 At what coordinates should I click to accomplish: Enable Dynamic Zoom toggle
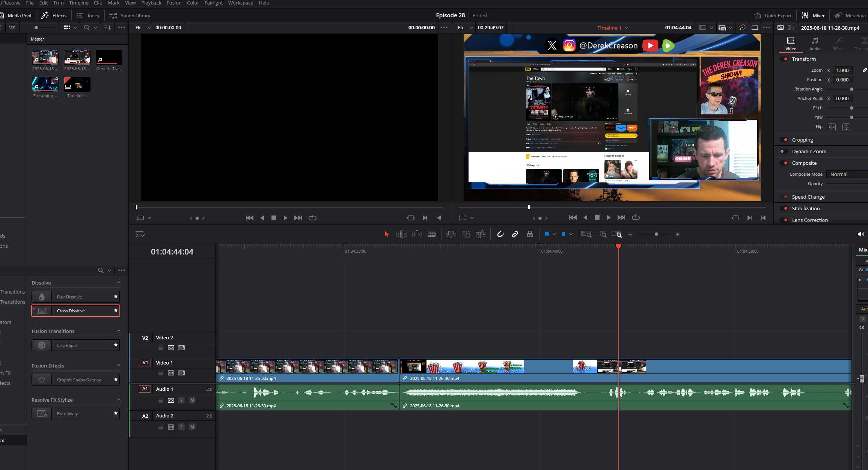click(x=784, y=151)
